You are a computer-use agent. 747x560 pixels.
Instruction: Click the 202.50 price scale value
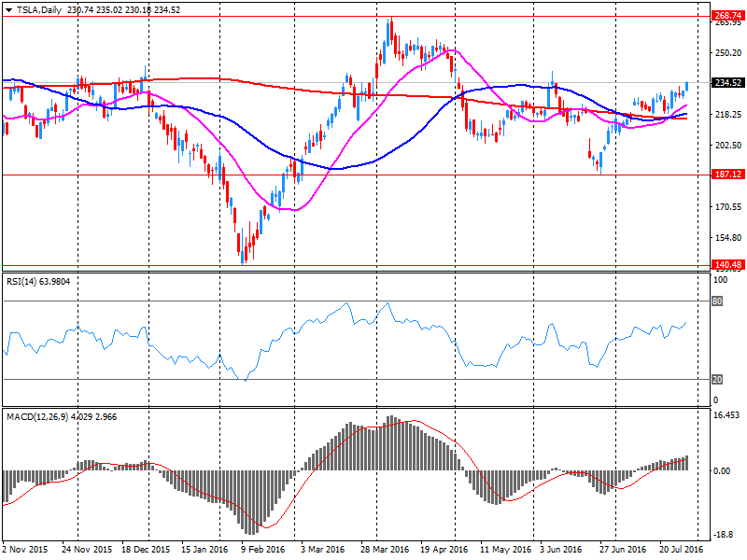728,146
